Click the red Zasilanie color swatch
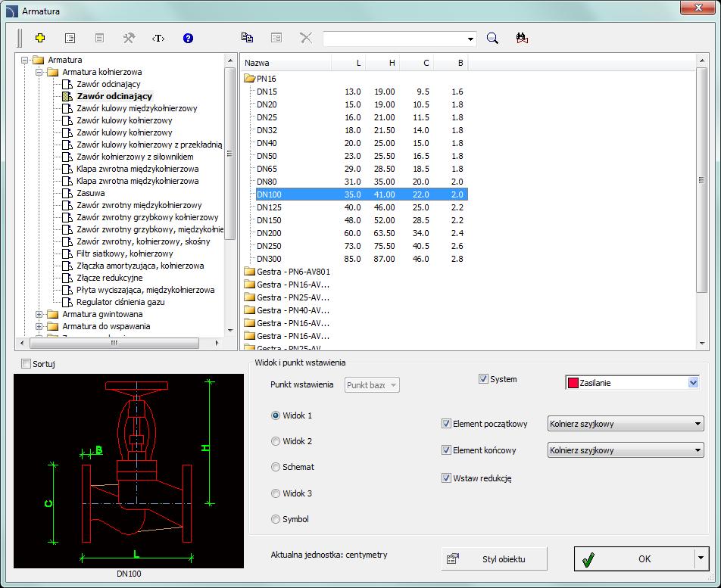The height and width of the screenshot is (588, 721). (573, 383)
